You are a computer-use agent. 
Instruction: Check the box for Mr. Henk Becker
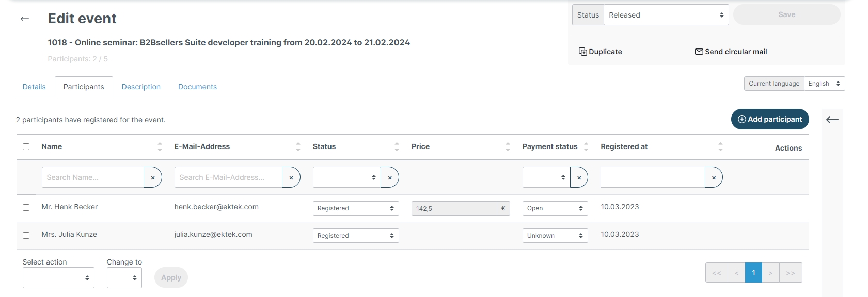pos(26,208)
